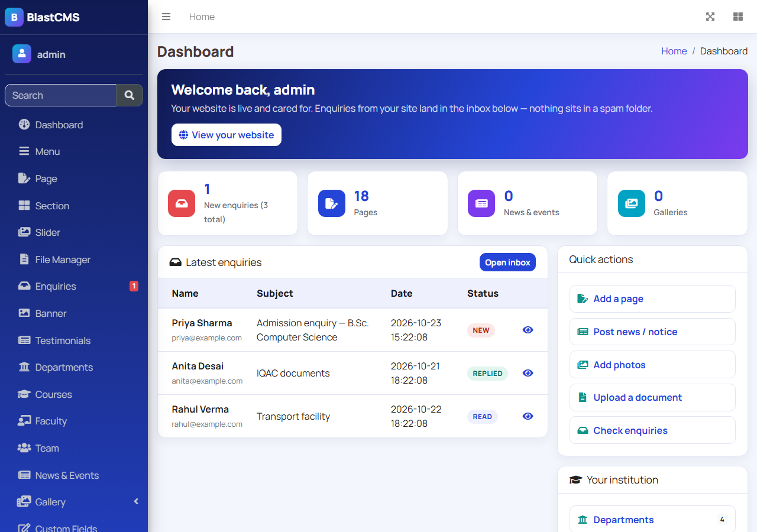Open Banner in the sidebar

coord(74,313)
